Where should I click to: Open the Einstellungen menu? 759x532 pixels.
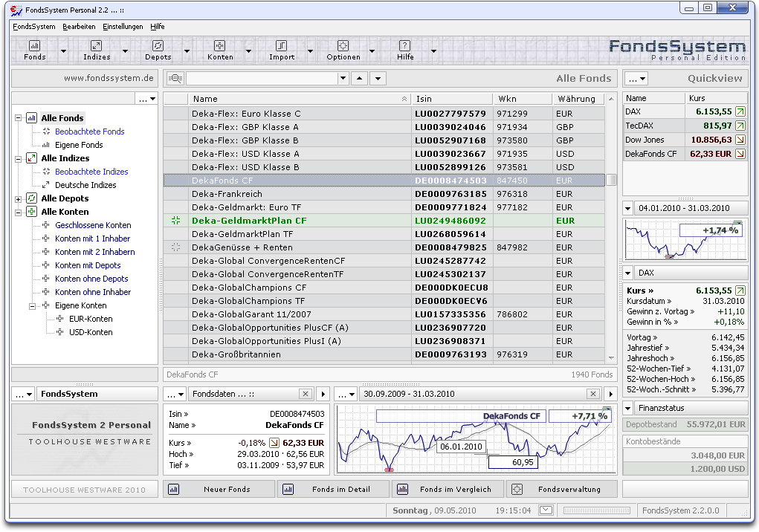pos(123,27)
